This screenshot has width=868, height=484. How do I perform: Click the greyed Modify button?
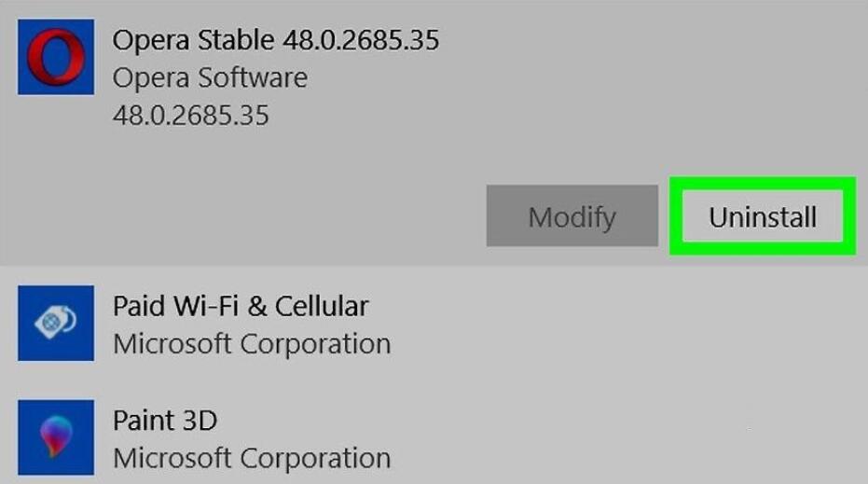(572, 217)
